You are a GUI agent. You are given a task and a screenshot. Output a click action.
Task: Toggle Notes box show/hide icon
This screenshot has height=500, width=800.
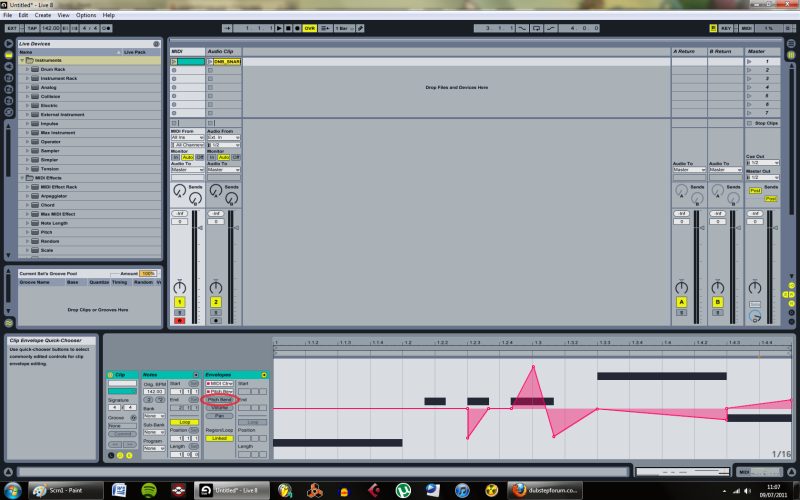(196, 375)
